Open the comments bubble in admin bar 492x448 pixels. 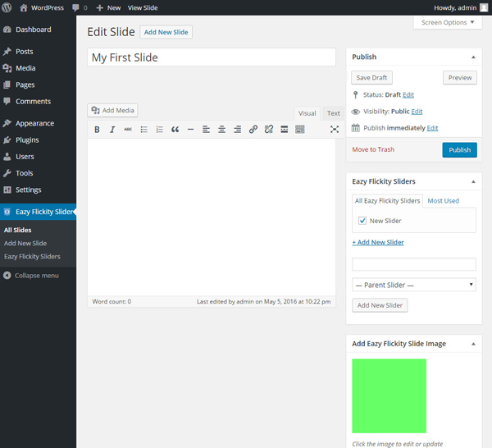click(x=80, y=7)
